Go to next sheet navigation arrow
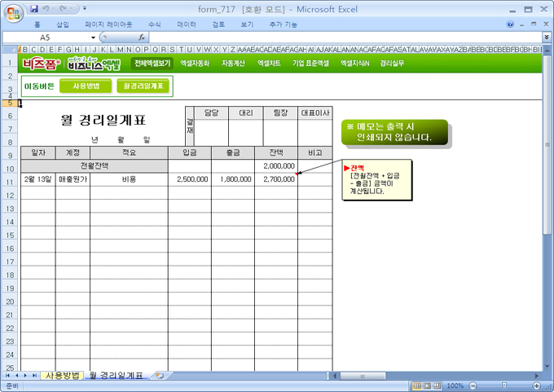Screen dimensions: 554x392 click(x=25, y=376)
